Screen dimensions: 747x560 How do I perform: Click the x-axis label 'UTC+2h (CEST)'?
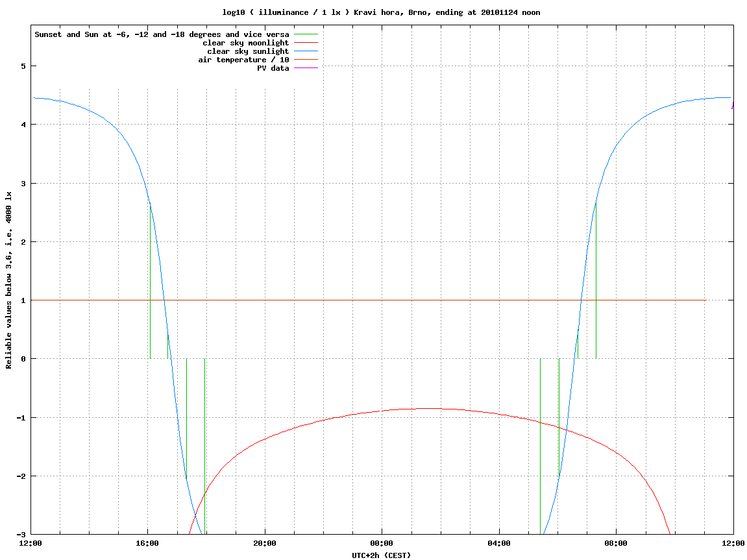tap(381, 555)
